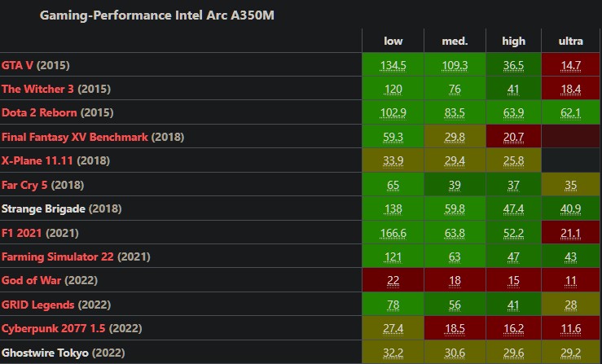This screenshot has width=602, height=364.
Task: Click Far Cry 5 high value 37
Action: 513,185
